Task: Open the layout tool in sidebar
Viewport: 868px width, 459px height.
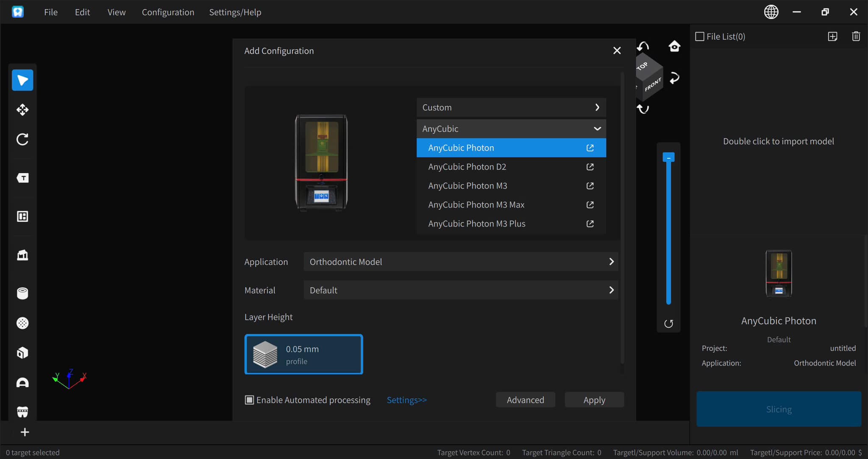Action: click(x=22, y=216)
